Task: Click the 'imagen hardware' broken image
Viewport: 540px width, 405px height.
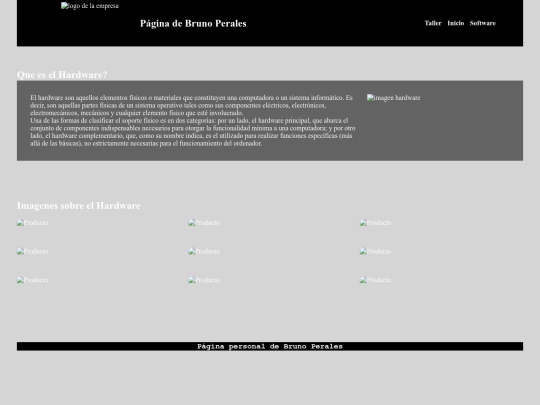Action: pos(394,98)
